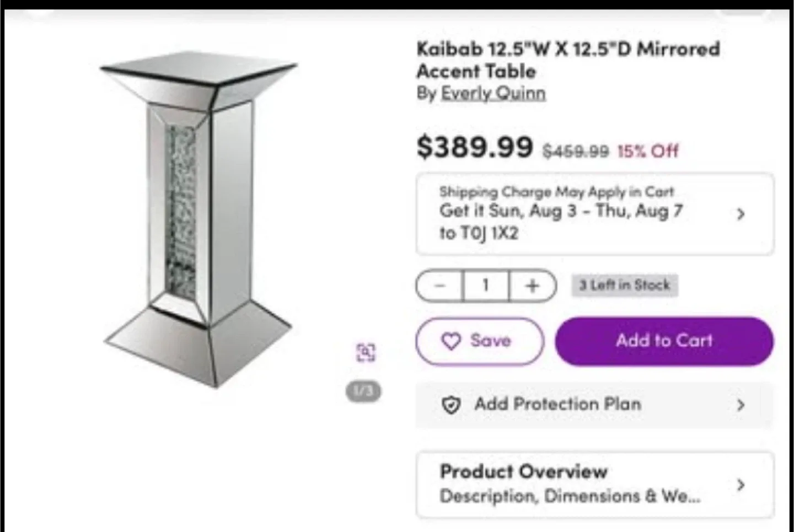This screenshot has height=532, width=794.
Task: Add the accent table to cart
Action: (x=663, y=341)
